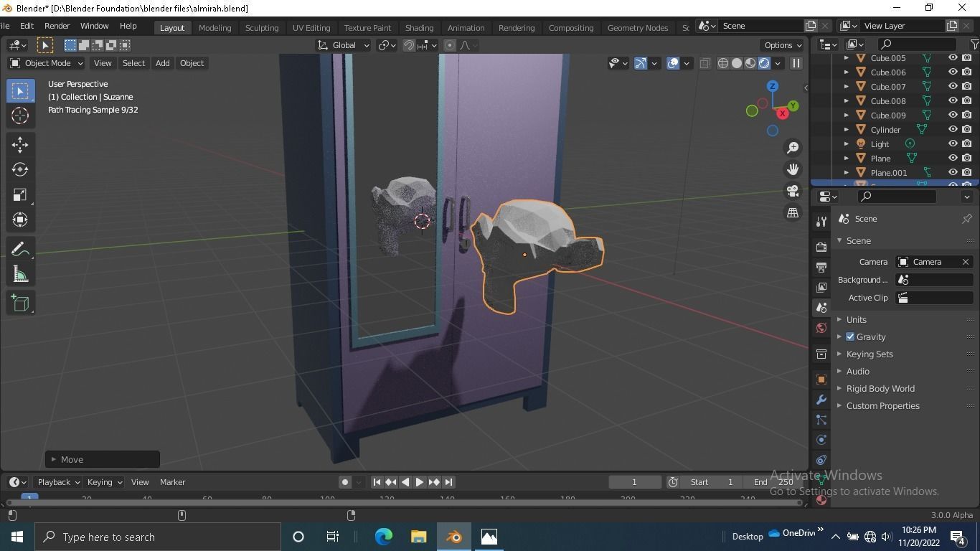Image resolution: width=980 pixels, height=551 pixels.
Task: Toggle pin on Scene properties
Action: coord(967,219)
